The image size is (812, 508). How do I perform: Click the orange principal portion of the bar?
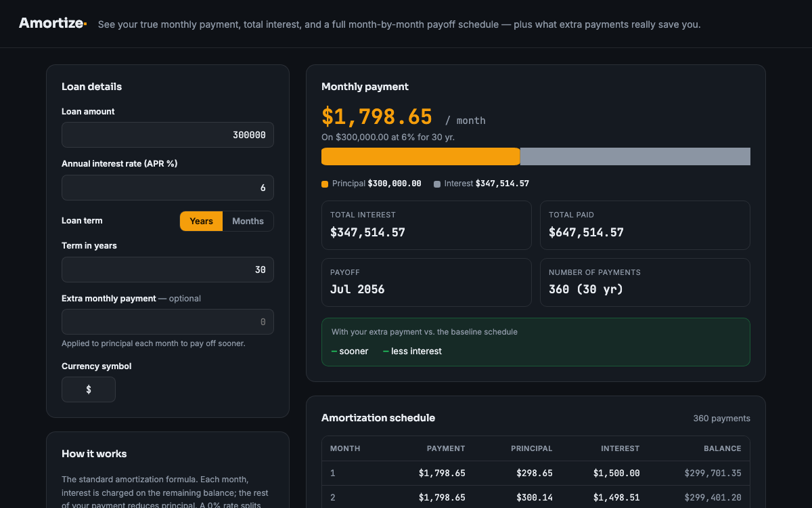(421, 156)
